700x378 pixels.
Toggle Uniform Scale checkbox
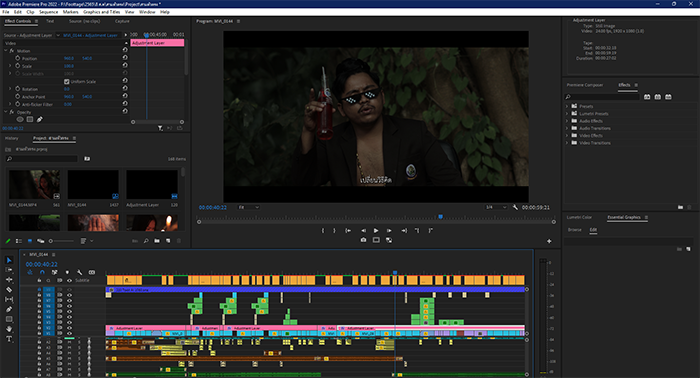click(67, 82)
